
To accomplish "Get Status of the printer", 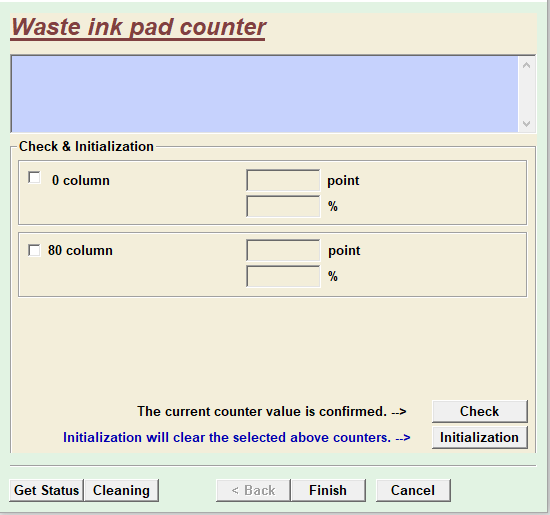I will tap(46, 490).
